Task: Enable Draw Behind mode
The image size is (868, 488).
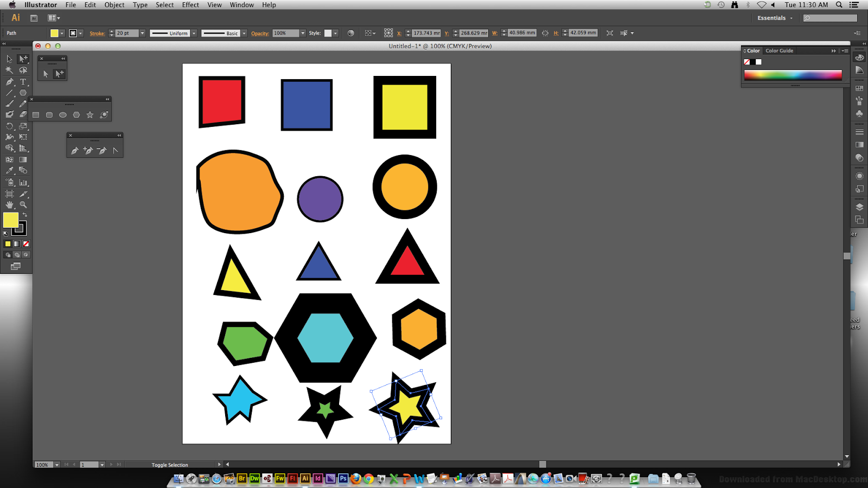Action: 16,255
